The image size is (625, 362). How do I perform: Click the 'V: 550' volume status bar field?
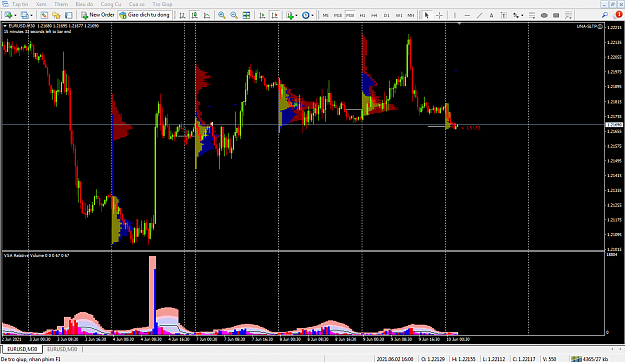(548, 359)
